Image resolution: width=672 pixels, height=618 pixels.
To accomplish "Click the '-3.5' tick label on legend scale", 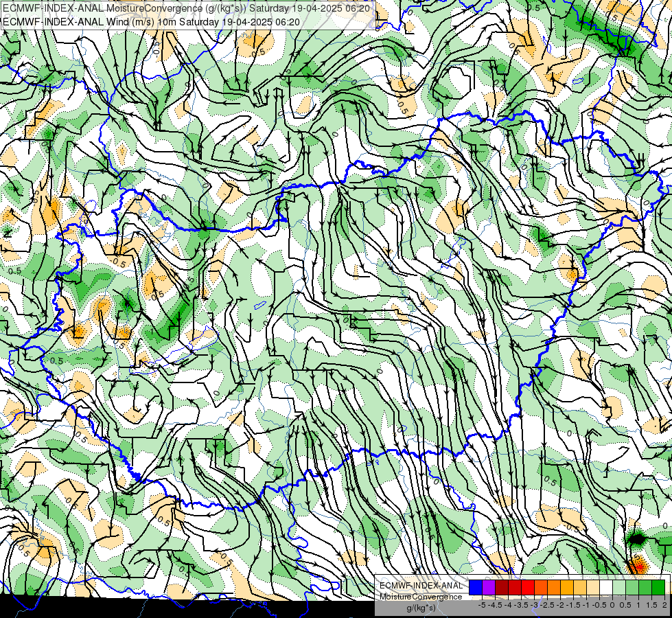I will [521, 605].
